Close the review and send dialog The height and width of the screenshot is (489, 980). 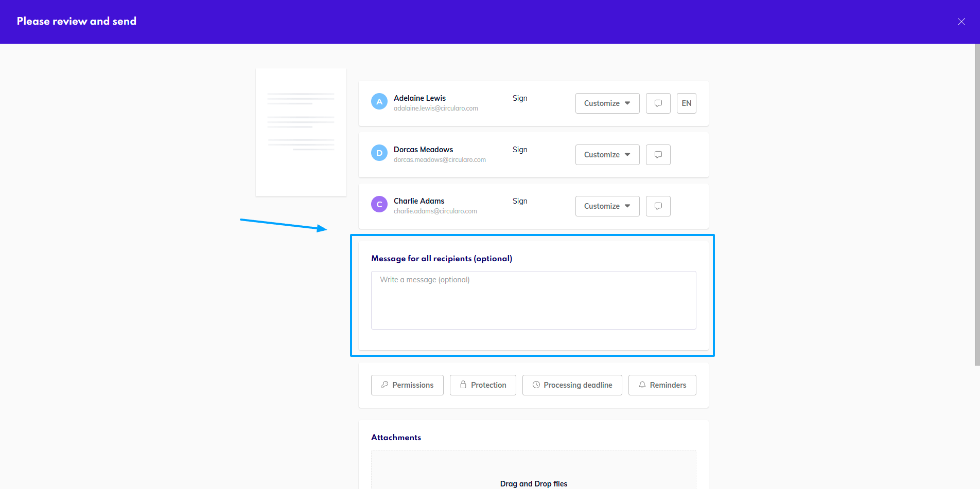961,22
